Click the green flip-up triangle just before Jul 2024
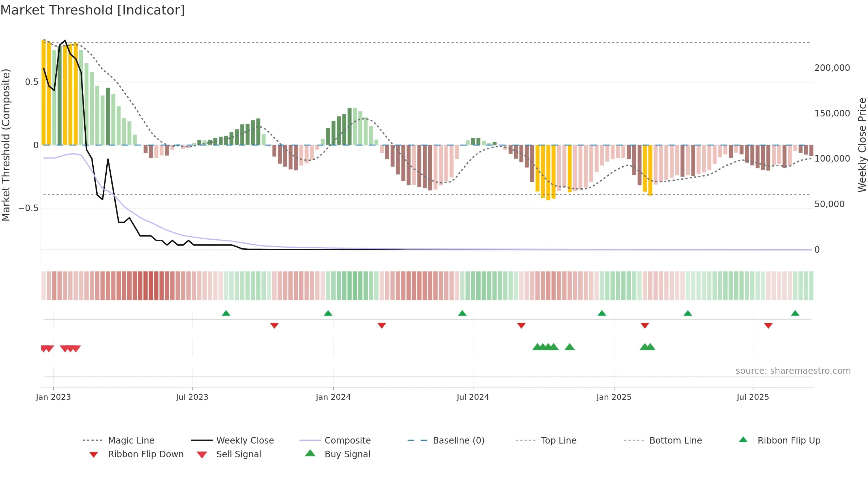Viewport: 868px width, 488px height. 462,313
